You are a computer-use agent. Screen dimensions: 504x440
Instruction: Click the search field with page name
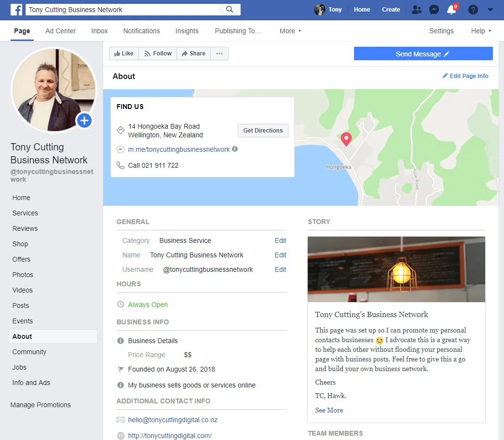pos(122,9)
